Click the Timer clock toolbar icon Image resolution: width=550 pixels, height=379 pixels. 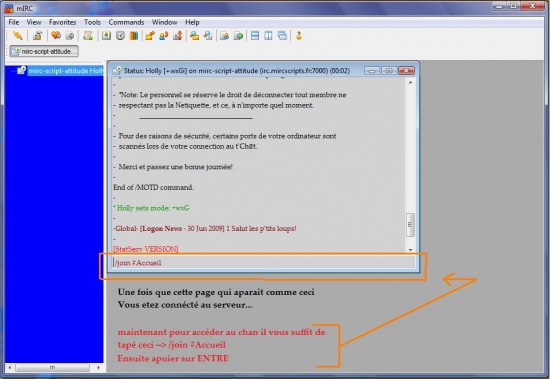(120, 35)
